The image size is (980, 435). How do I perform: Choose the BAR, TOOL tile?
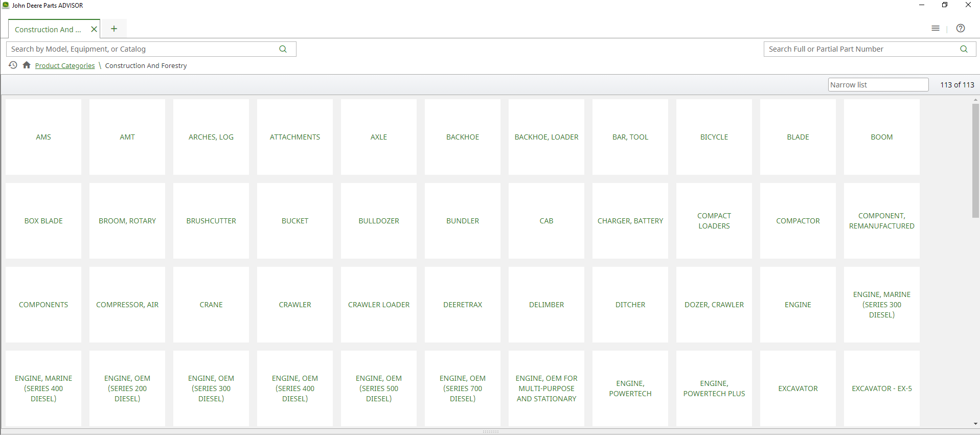coord(630,137)
